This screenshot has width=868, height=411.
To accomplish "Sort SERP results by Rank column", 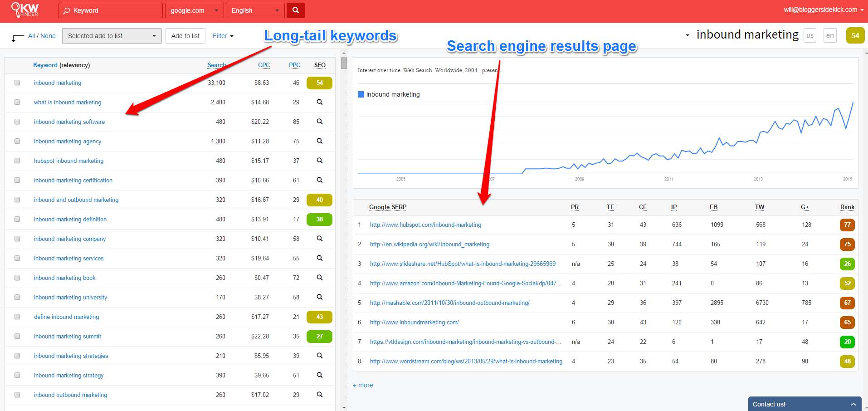I will (x=847, y=207).
